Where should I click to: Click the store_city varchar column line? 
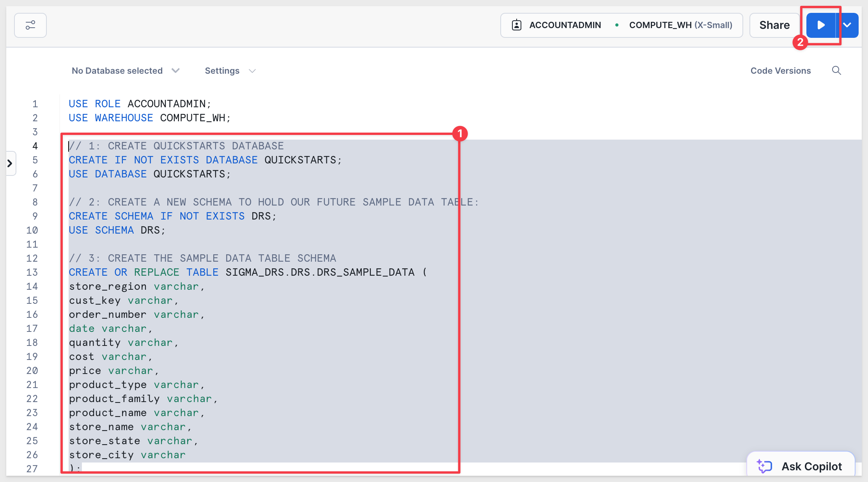pyautogui.click(x=127, y=455)
